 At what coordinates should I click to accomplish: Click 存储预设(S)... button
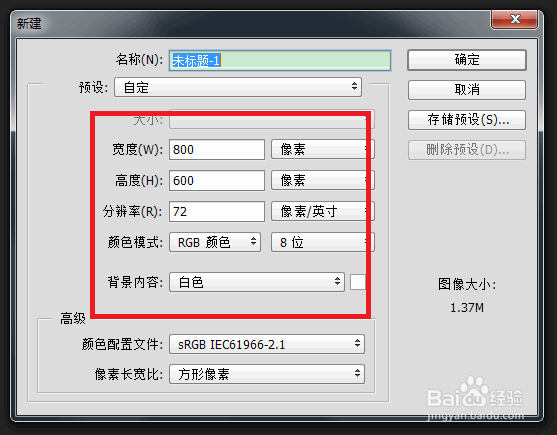point(467,120)
